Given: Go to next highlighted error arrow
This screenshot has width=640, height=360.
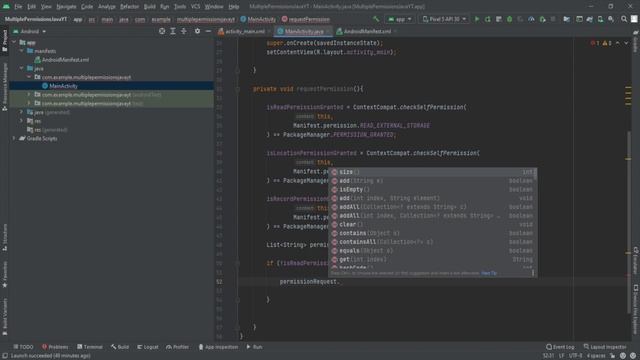Looking at the screenshot, I should 626,43.
